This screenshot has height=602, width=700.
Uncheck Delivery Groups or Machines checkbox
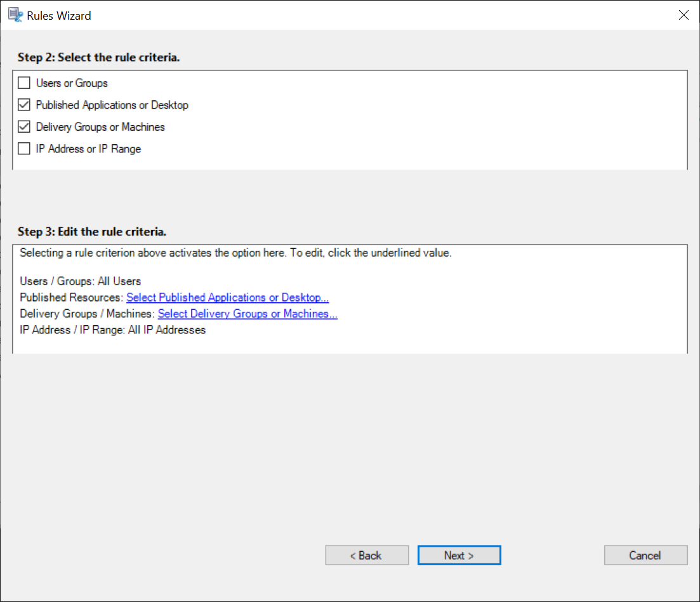click(x=24, y=127)
